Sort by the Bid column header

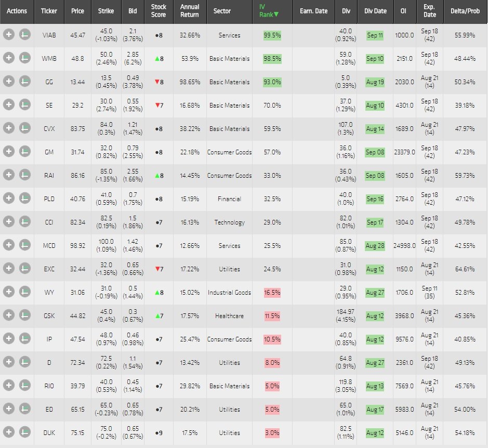tap(133, 11)
